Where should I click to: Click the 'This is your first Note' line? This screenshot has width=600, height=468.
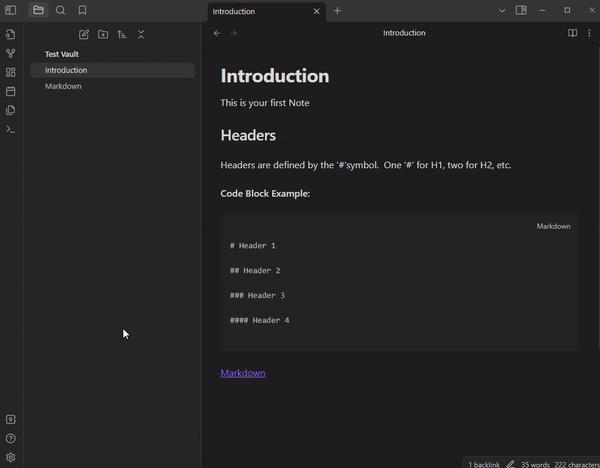(265, 103)
